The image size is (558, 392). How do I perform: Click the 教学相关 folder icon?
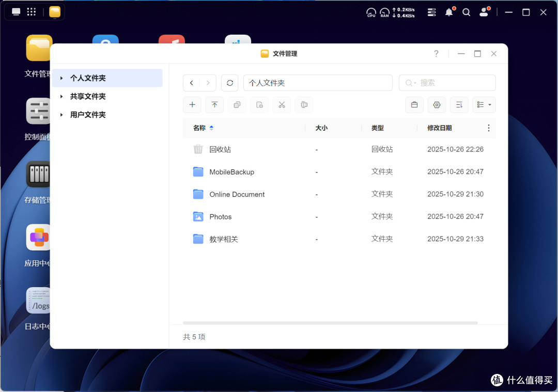[x=198, y=239]
